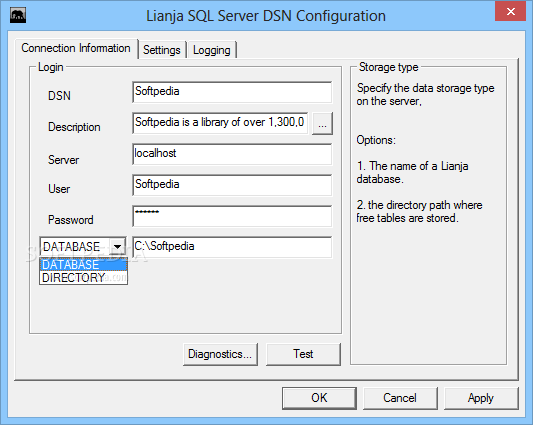
Task: Click the DSN label text
Action: click(59, 96)
